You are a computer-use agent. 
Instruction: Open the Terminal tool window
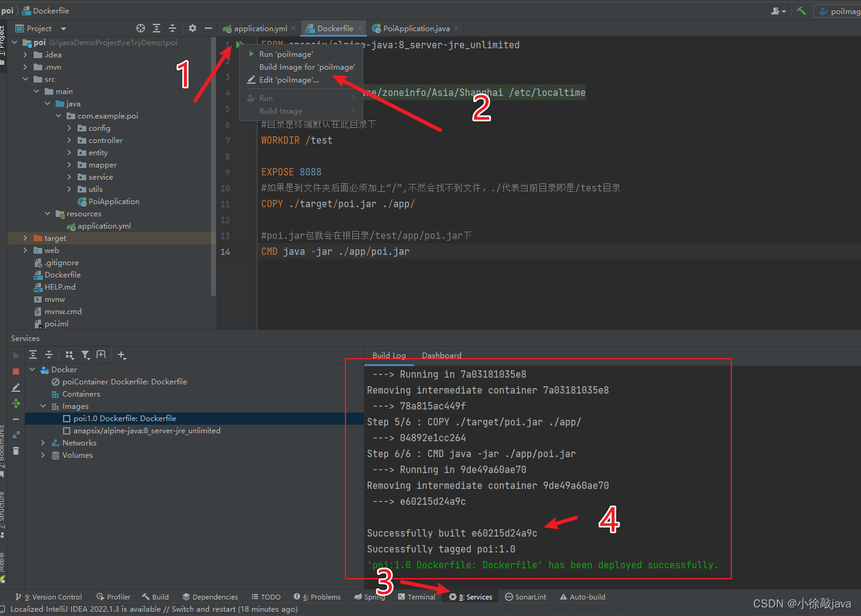(416, 597)
